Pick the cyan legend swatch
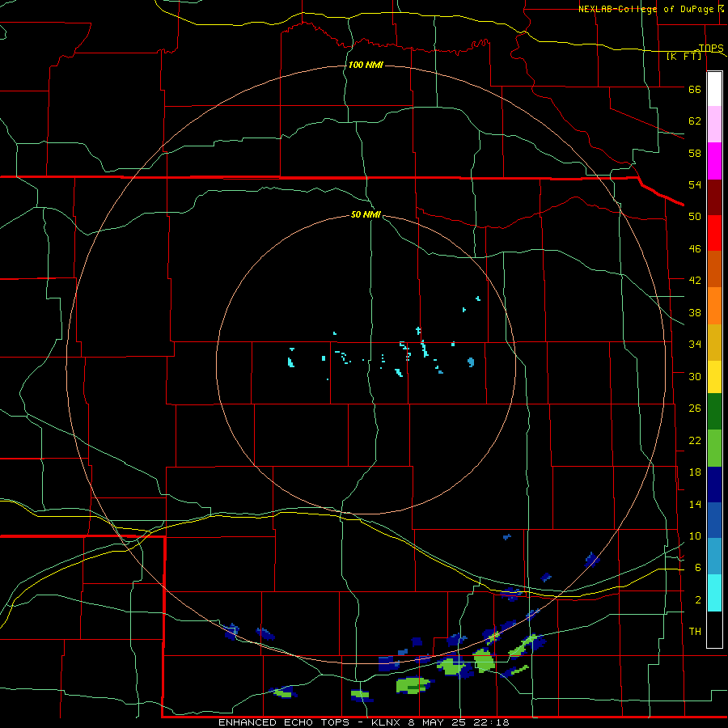Screen dimensions: 728x728 point(714,593)
